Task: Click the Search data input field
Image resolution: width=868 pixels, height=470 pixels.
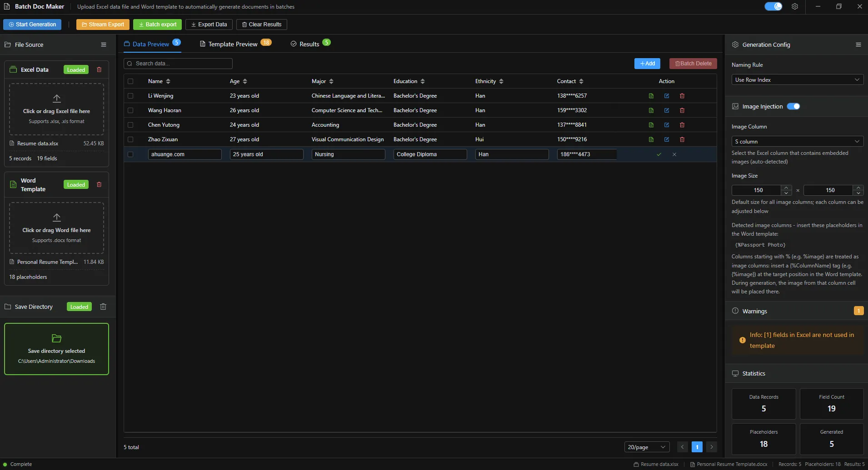Action: pos(178,64)
